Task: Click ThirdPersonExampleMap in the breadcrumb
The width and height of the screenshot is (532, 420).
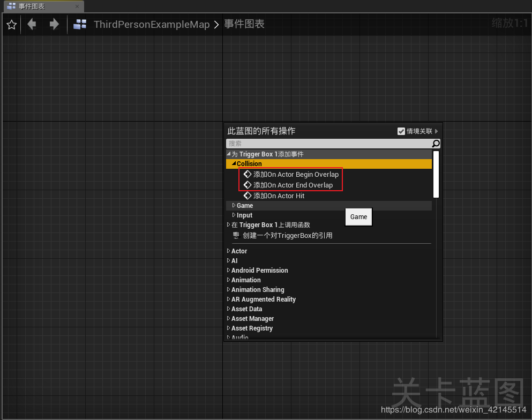Action: (152, 25)
